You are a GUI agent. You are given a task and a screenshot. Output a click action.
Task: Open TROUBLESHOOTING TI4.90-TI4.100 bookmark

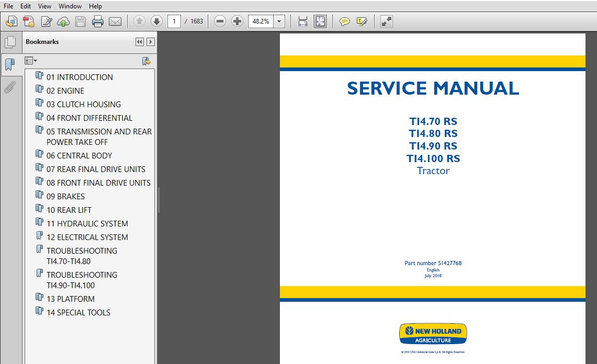pyautogui.click(x=82, y=280)
